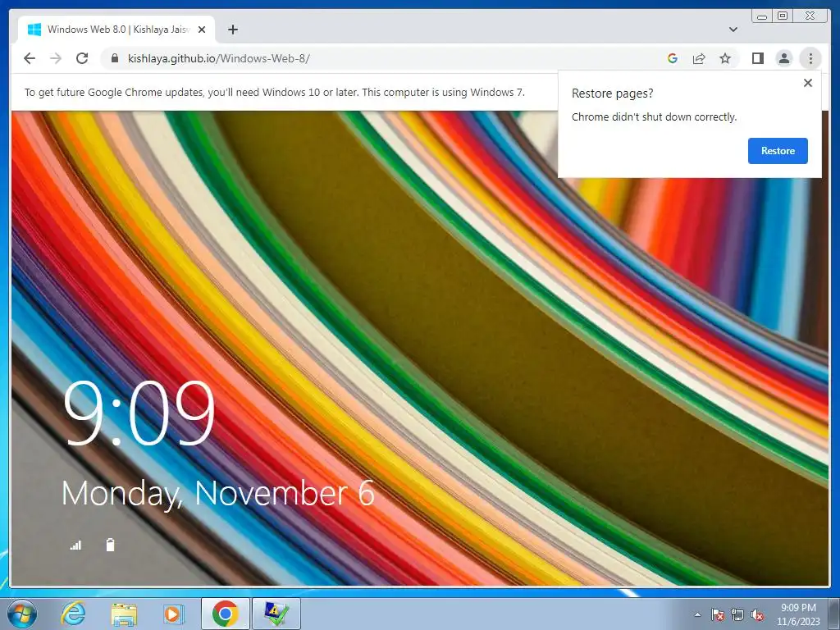This screenshot has height=630, width=840.
Task: Restore pages with the Restore button
Action: point(778,151)
